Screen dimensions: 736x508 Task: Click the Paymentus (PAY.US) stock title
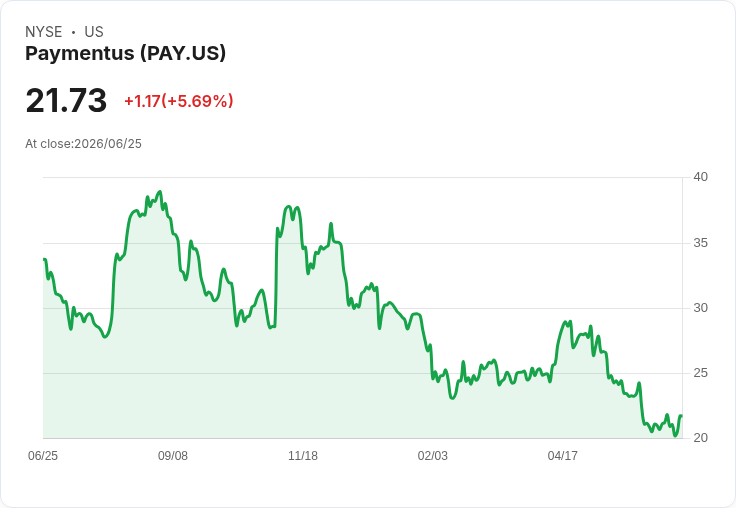point(125,53)
